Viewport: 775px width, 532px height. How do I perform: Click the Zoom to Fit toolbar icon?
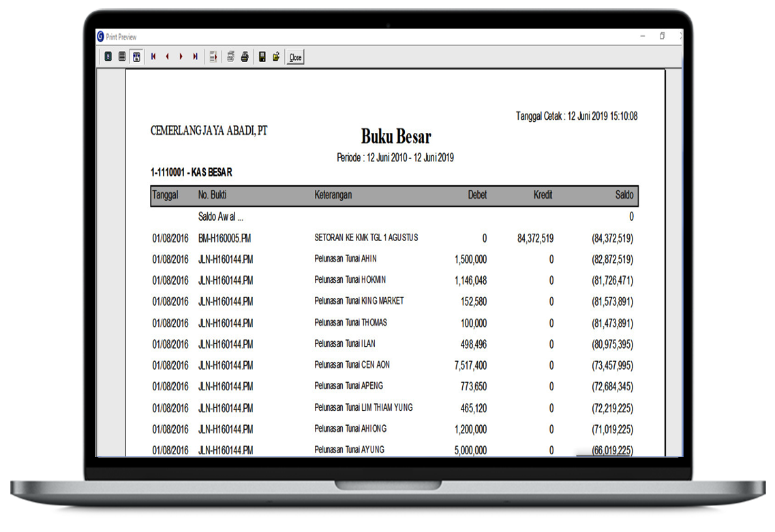pyautogui.click(x=108, y=57)
